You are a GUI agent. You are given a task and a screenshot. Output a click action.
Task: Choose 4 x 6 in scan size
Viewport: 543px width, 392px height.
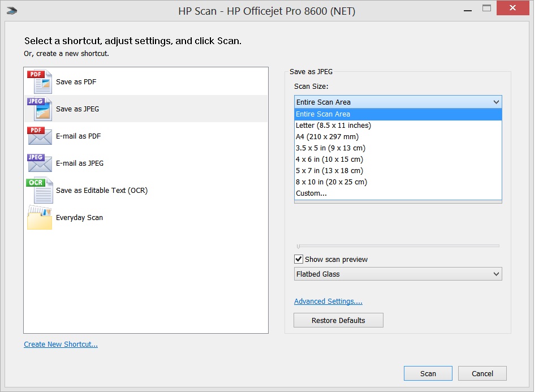coord(398,160)
